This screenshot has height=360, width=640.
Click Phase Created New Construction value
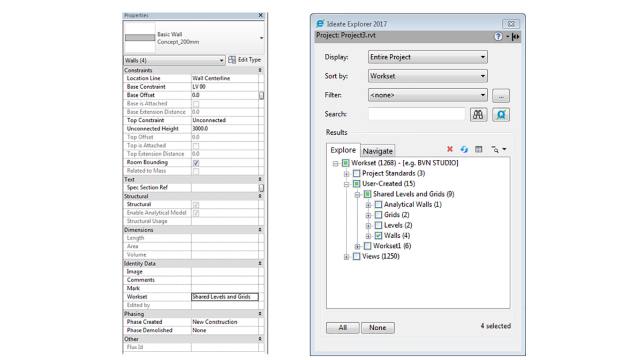point(225,322)
